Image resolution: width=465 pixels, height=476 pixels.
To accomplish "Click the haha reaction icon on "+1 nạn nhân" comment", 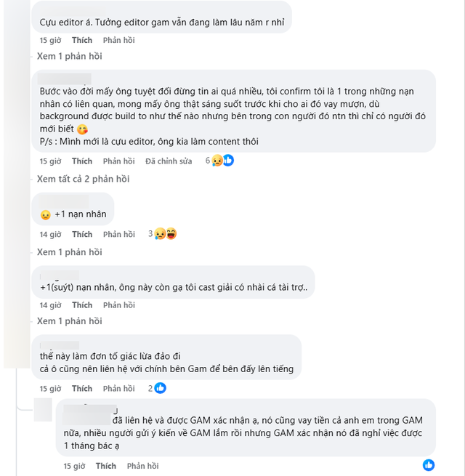I will [x=171, y=234].
